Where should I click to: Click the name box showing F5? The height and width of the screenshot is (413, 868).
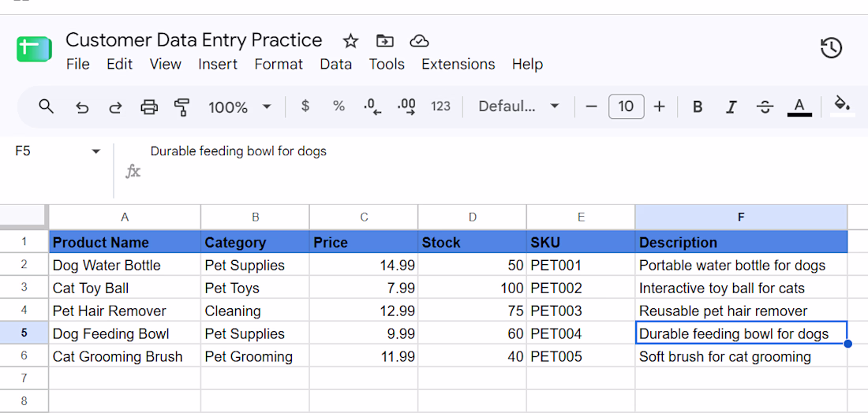(x=23, y=151)
